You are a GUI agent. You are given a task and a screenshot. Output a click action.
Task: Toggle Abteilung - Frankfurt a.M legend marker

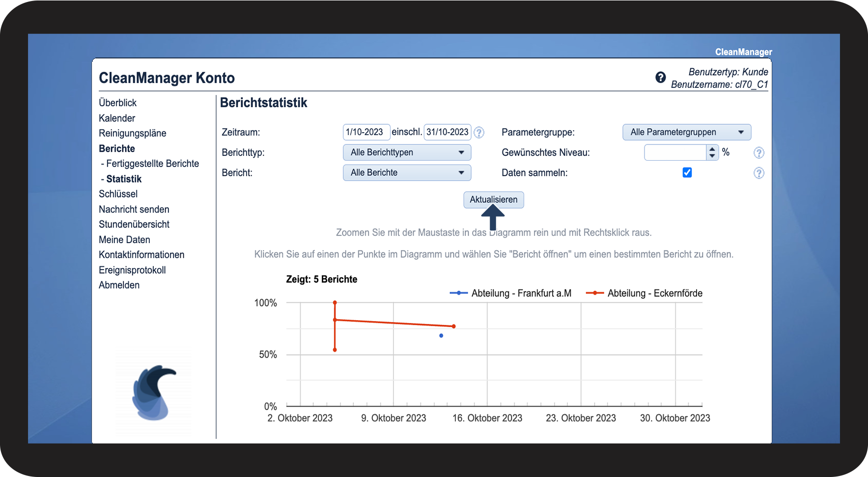(459, 293)
